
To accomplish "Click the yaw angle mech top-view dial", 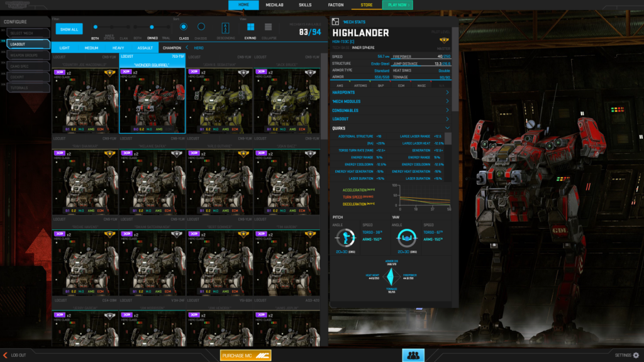I will tap(407, 238).
